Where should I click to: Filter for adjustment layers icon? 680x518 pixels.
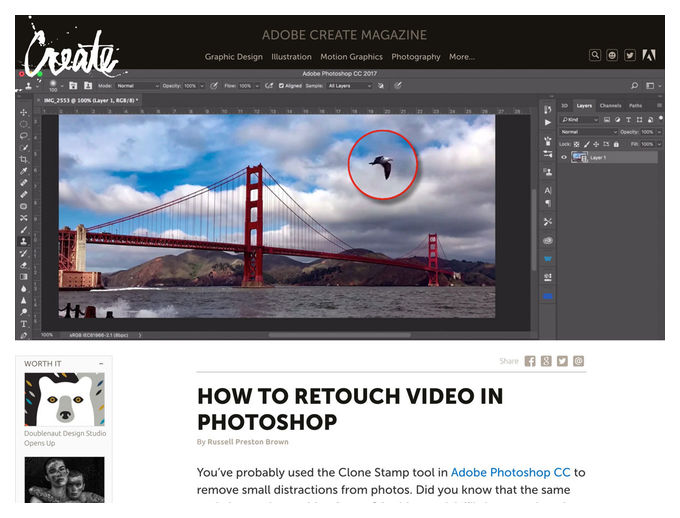617,119
